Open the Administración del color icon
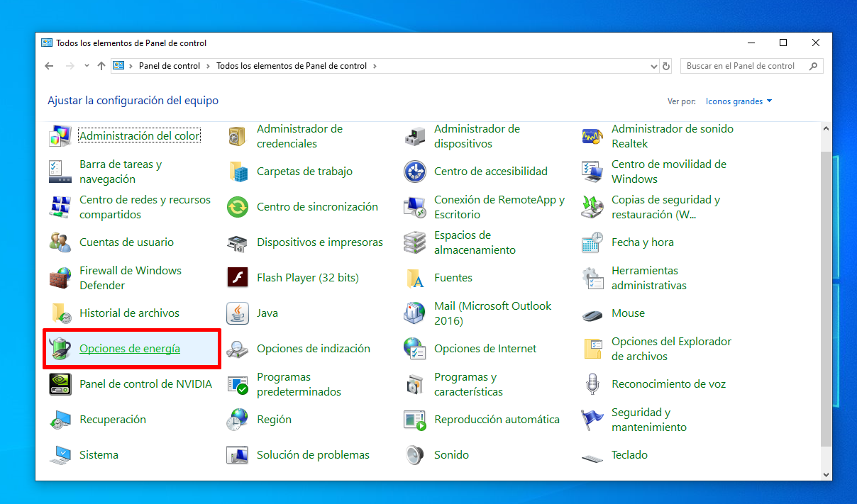Screen dimensions: 857x504 [60, 135]
